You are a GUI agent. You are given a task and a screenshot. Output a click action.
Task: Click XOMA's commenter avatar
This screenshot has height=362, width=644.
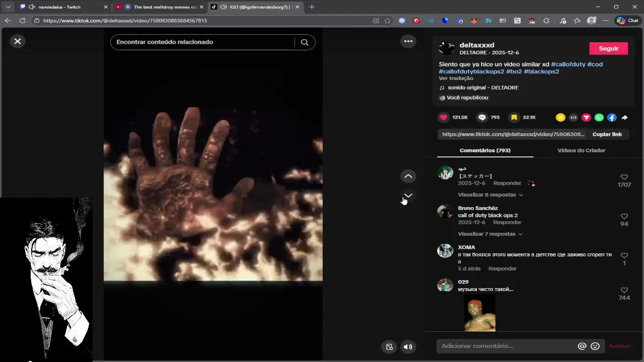pyautogui.click(x=445, y=250)
